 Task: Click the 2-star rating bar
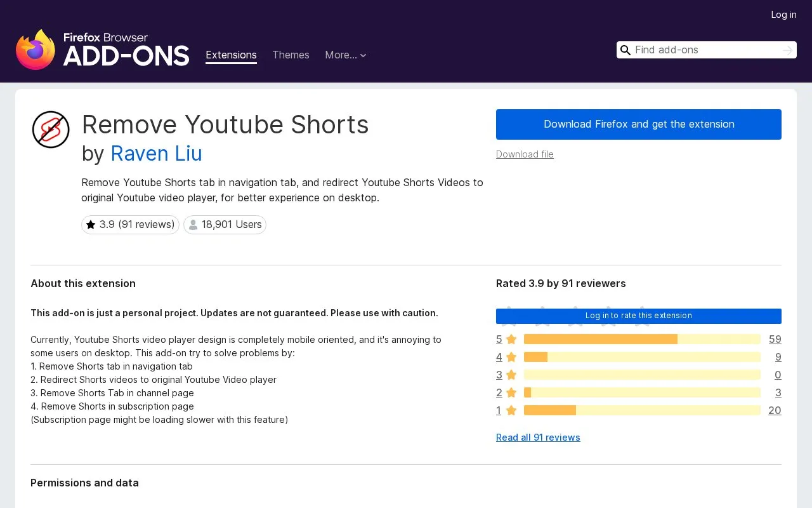(642, 392)
